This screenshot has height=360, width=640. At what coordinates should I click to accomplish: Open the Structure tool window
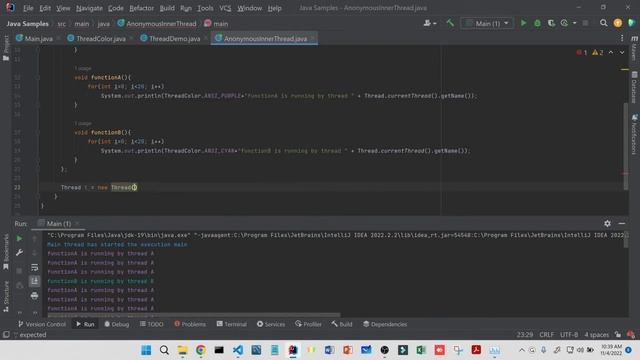click(6, 296)
